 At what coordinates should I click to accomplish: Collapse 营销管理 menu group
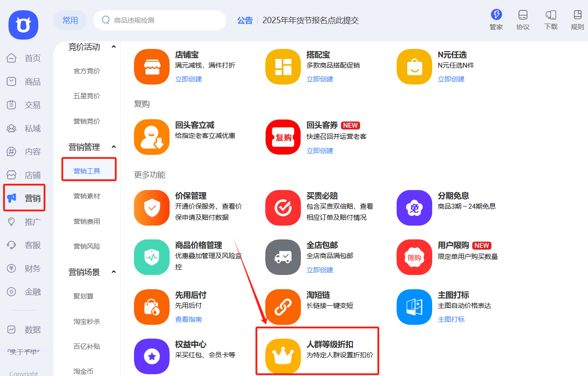point(114,147)
